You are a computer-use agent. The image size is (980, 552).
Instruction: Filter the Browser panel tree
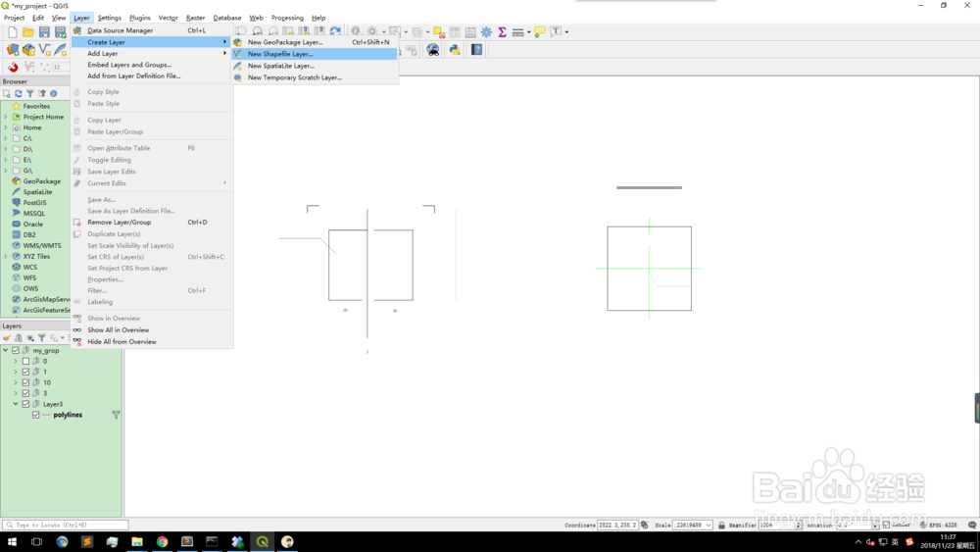click(29, 93)
